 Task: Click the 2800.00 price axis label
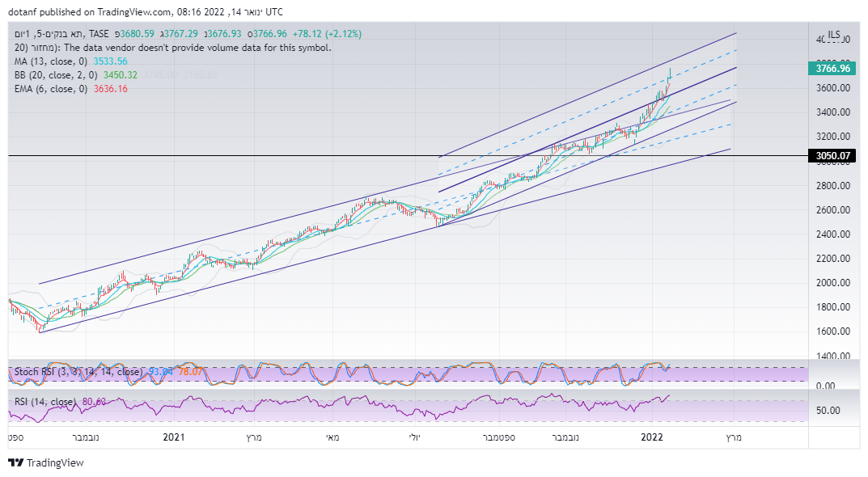pyautogui.click(x=833, y=186)
